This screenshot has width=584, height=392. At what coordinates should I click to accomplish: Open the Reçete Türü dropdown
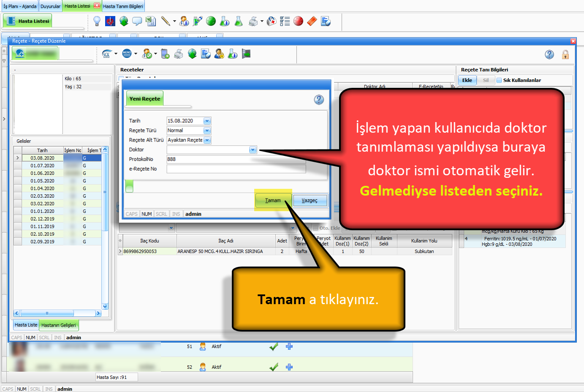point(207,131)
